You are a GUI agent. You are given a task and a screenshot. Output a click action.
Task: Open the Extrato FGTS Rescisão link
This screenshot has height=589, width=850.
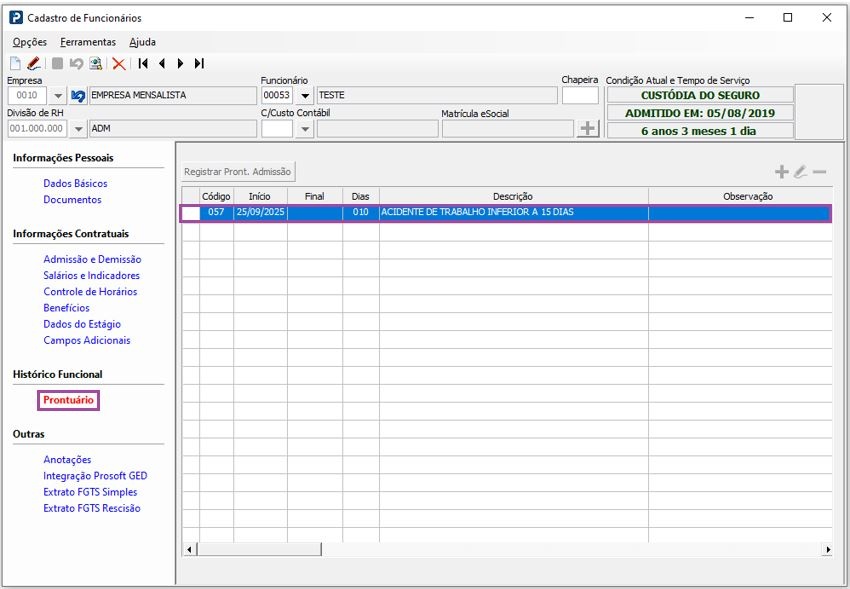click(x=91, y=508)
